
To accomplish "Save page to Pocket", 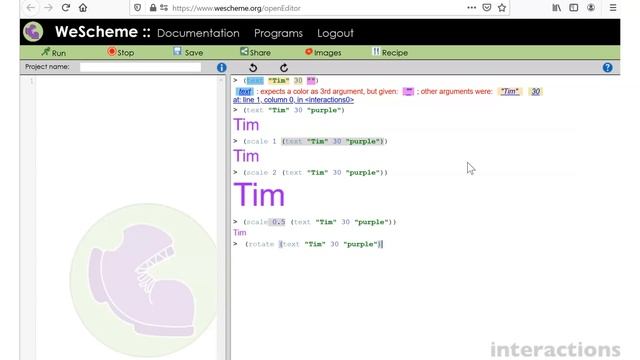I will point(487,8).
